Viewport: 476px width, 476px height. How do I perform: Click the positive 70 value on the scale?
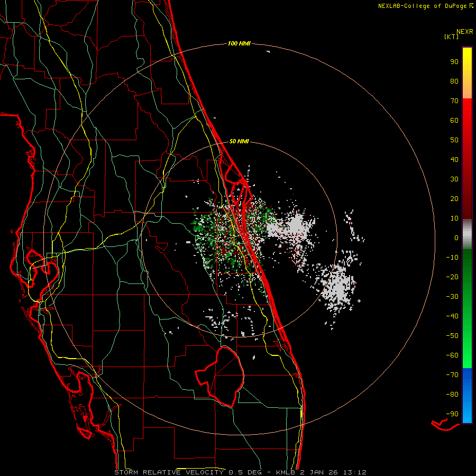(454, 101)
